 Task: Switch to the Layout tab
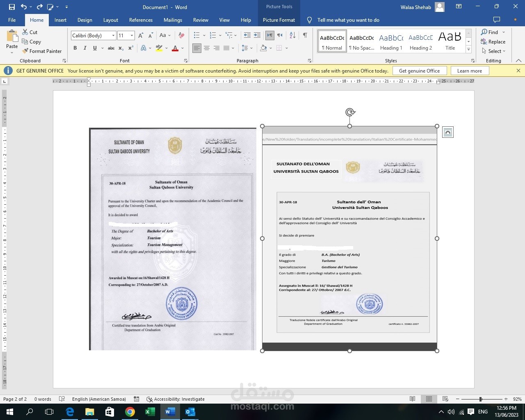click(110, 20)
